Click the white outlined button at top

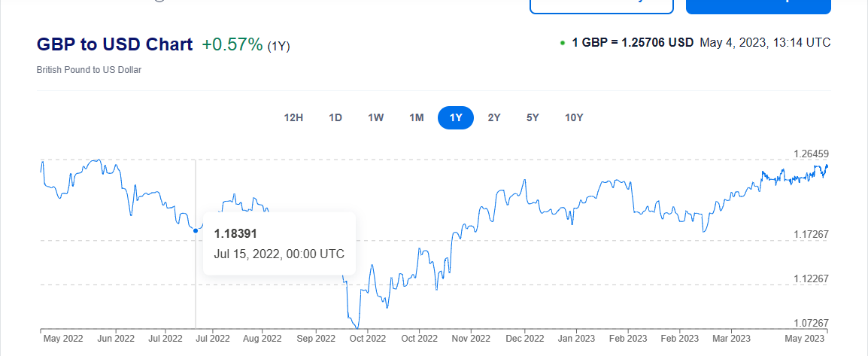pos(601,6)
